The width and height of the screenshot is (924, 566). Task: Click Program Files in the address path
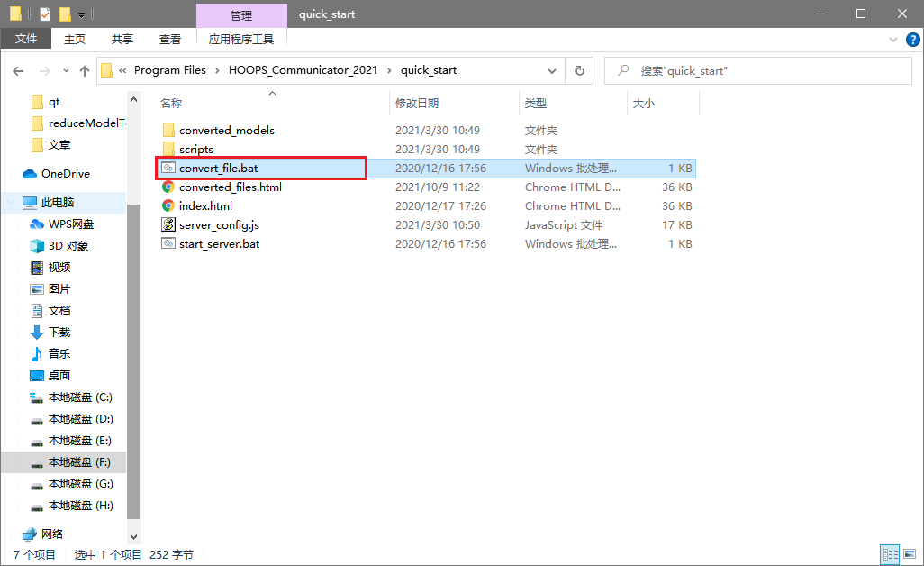169,70
